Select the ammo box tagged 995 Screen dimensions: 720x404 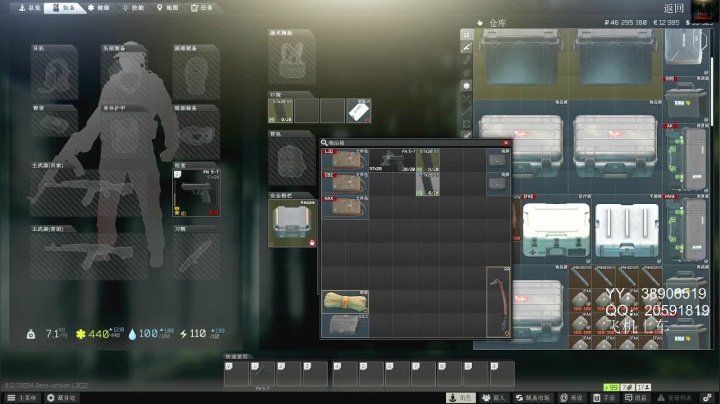pos(686,100)
